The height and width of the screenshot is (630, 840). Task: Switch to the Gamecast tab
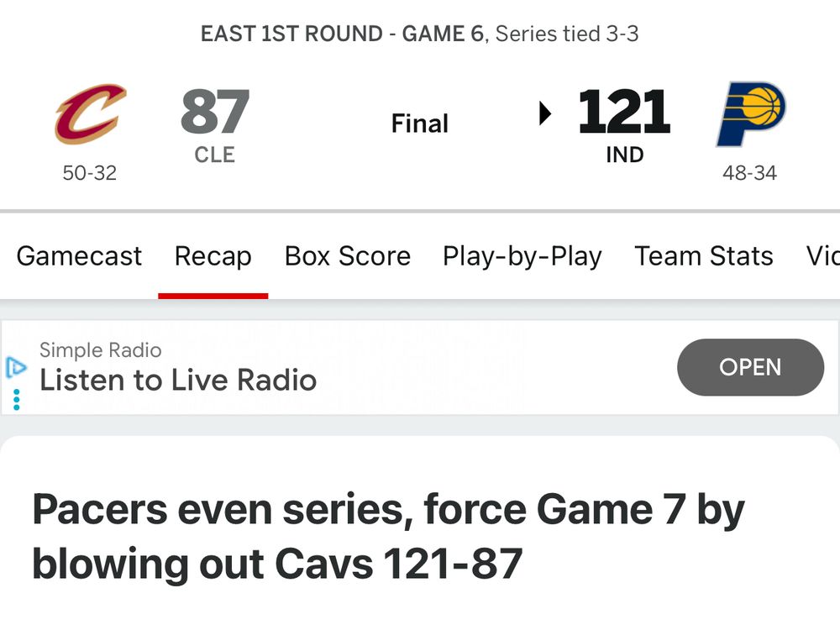[79, 256]
